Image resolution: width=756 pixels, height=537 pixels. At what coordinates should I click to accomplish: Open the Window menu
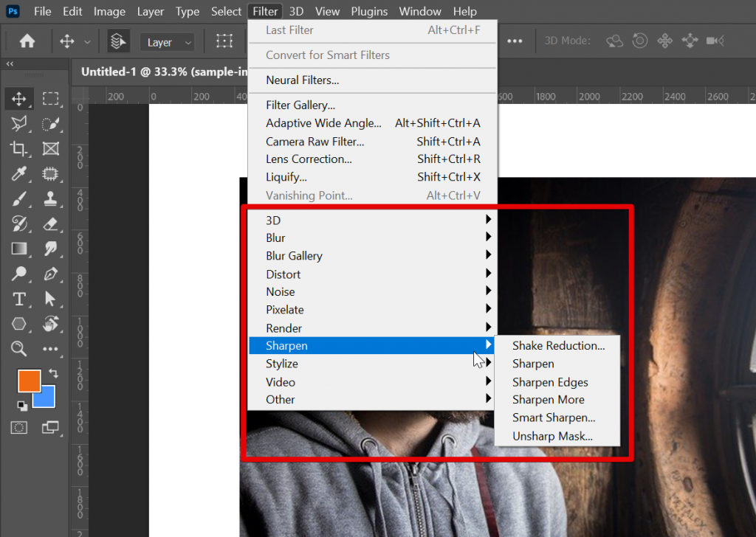point(420,11)
